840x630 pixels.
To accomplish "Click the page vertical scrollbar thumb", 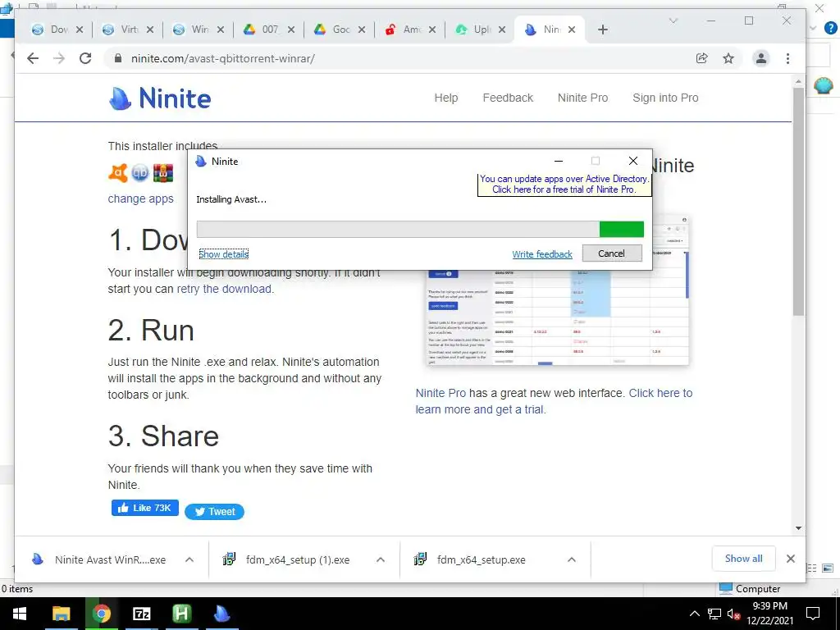I will (798, 201).
